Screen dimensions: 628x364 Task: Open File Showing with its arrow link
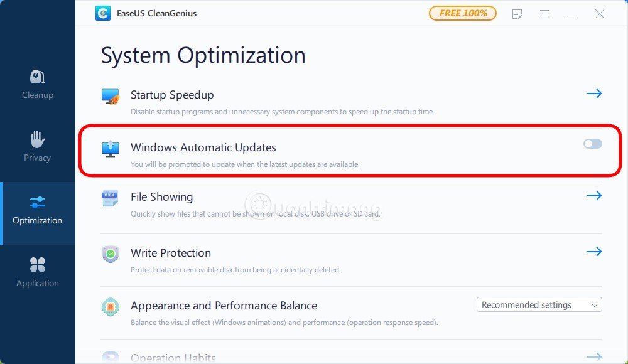[x=594, y=195]
